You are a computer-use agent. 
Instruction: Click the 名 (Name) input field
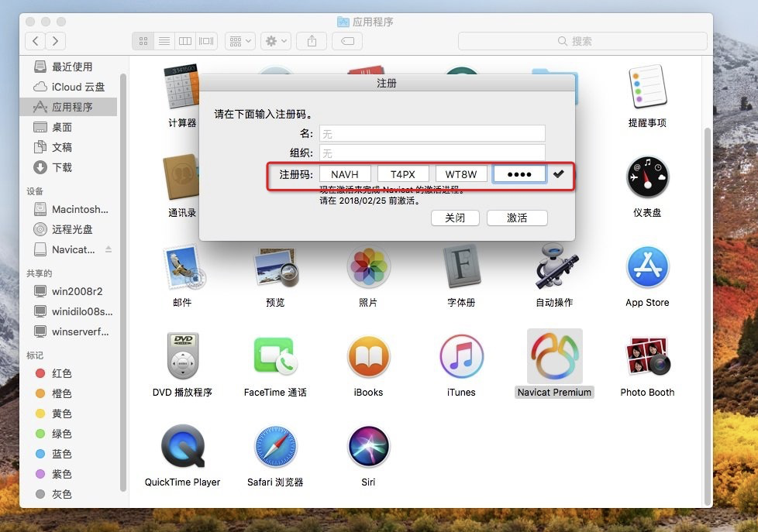click(432, 132)
